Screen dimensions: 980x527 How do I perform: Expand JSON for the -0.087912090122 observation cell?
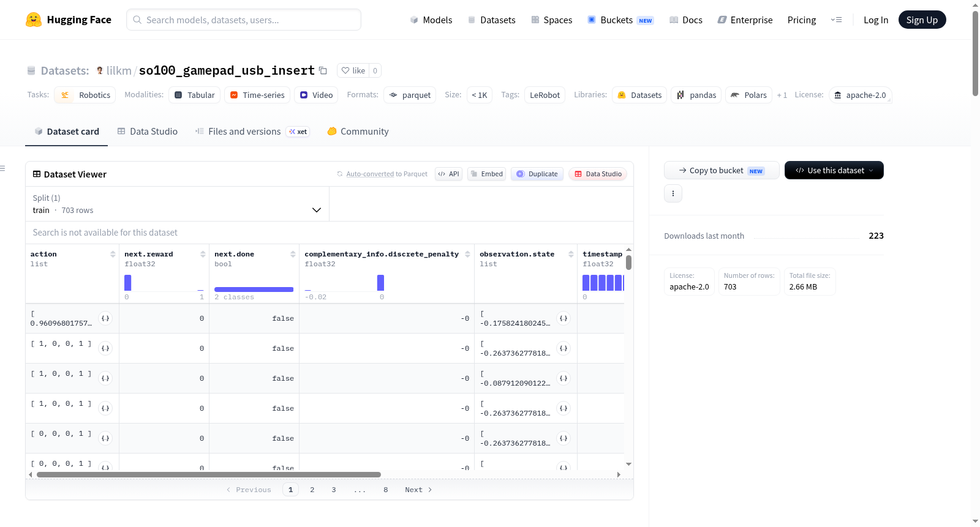[x=563, y=378]
